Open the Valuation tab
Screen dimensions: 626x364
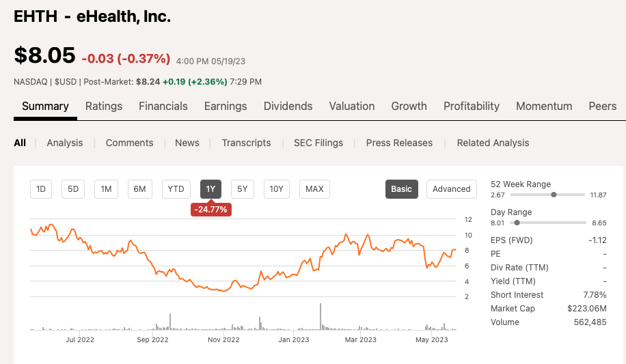[352, 106]
